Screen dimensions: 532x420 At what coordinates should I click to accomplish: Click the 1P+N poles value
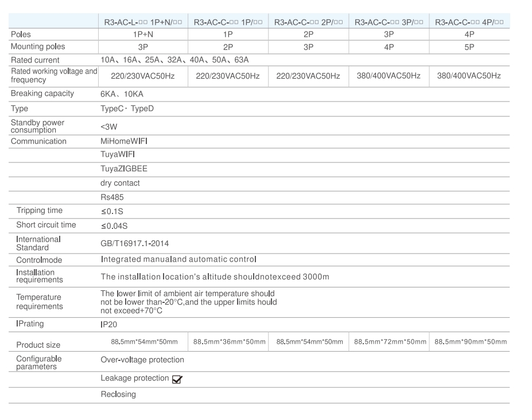143,34
